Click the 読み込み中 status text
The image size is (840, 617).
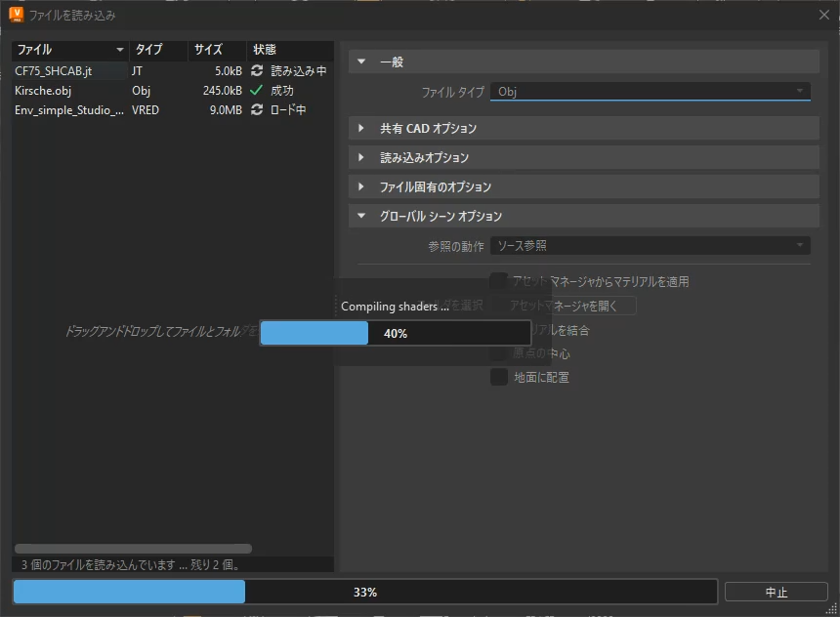coord(298,70)
